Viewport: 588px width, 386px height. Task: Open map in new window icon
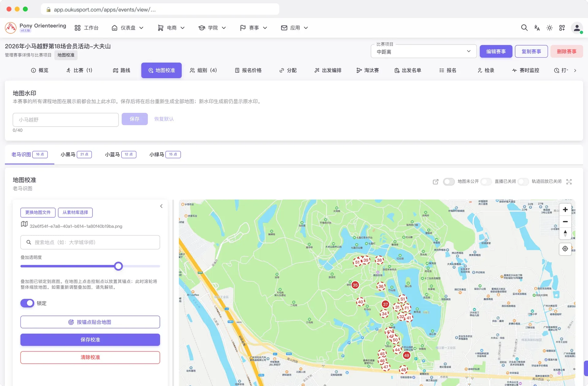point(435,182)
